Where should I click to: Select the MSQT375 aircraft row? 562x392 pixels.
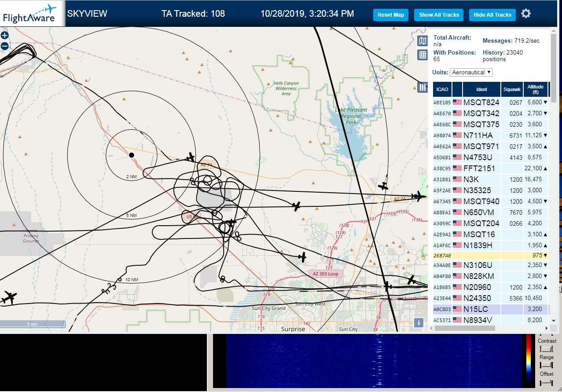click(x=491, y=125)
